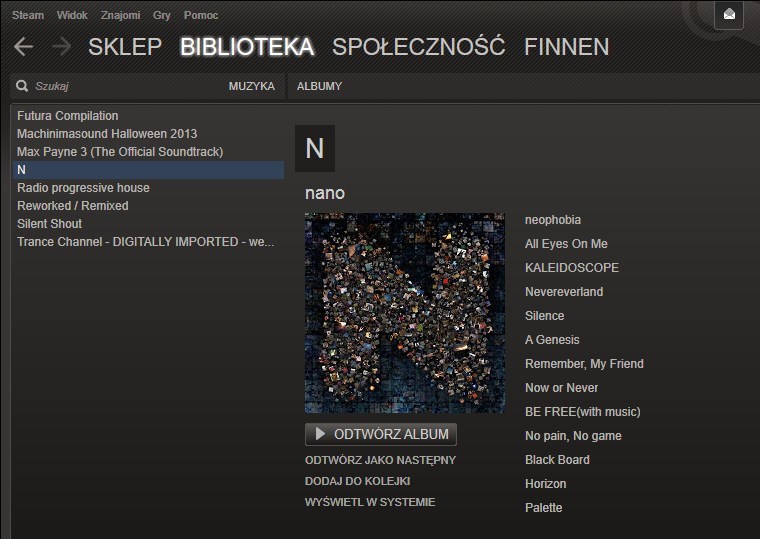Open the SPOŁECZNOŚĆ section
This screenshot has height=539, width=760.
[x=419, y=47]
